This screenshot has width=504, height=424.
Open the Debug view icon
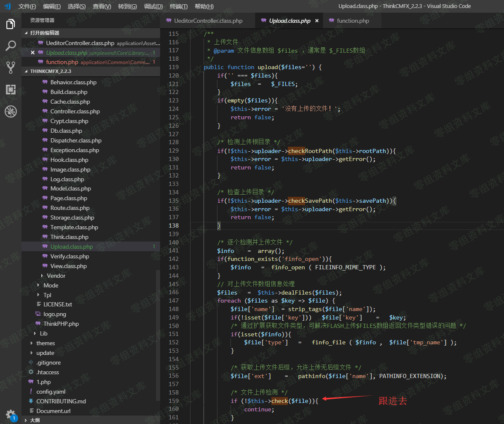11,111
